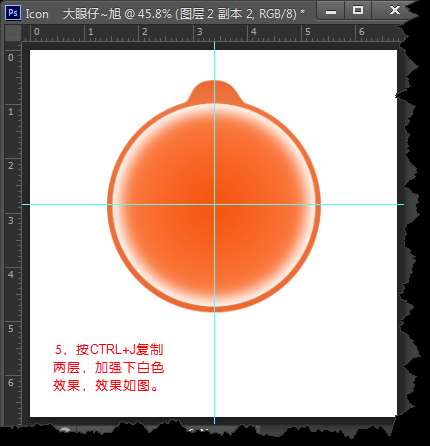Click the ruler origin box at rulers' corner
Screen dimensions: 430x446
click(13, 33)
